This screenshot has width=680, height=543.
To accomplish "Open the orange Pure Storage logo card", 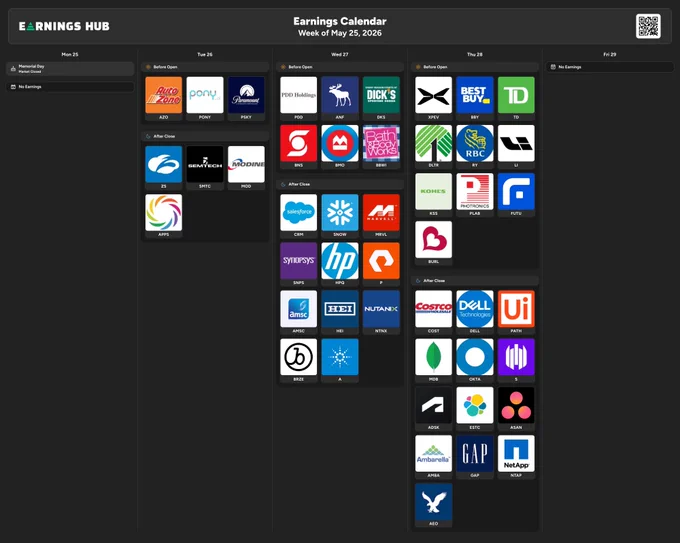I will (x=381, y=260).
